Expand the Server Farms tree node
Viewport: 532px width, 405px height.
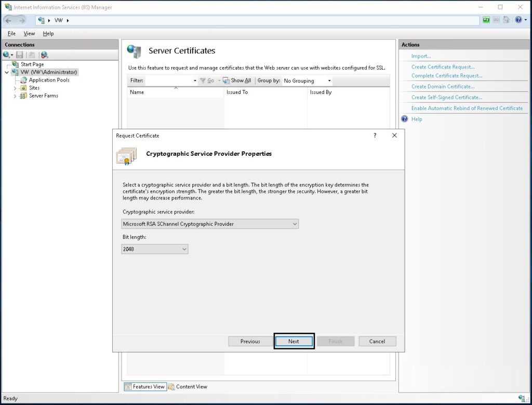click(15, 96)
